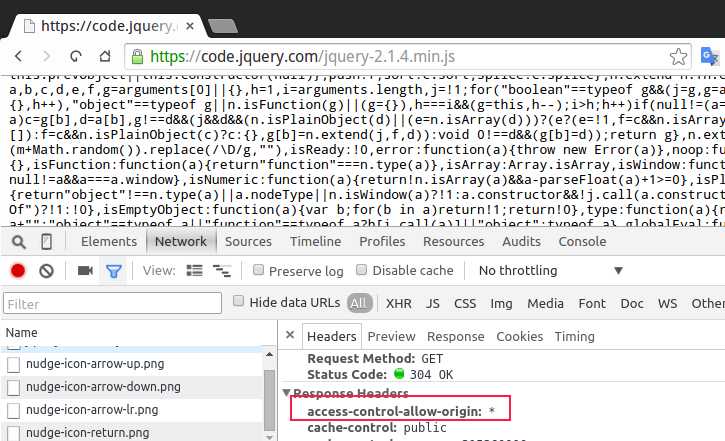The height and width of the screenshot is (441, 725).
Task: Toggle the filter funnel icon
Action: point(114,271)
